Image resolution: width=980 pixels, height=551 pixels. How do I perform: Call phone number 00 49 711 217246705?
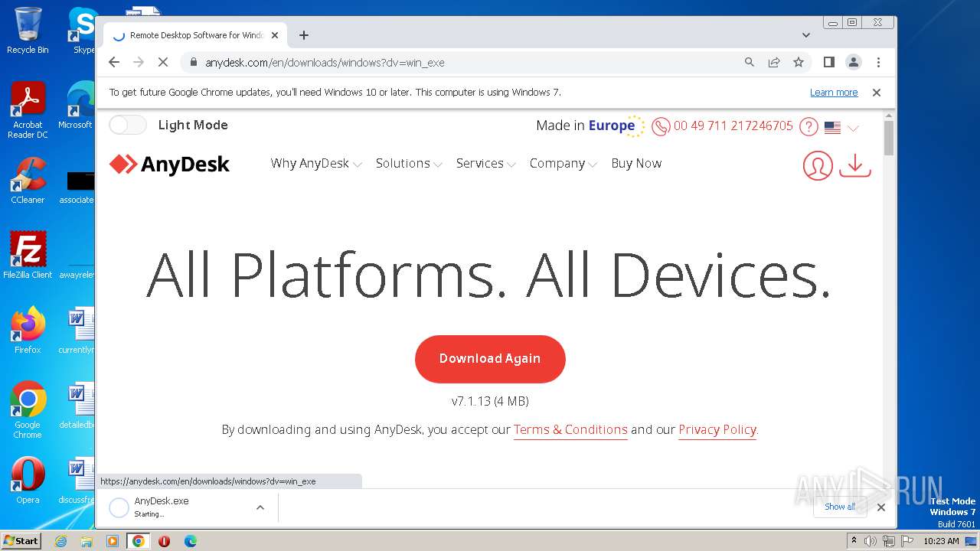tap(733, 126)
